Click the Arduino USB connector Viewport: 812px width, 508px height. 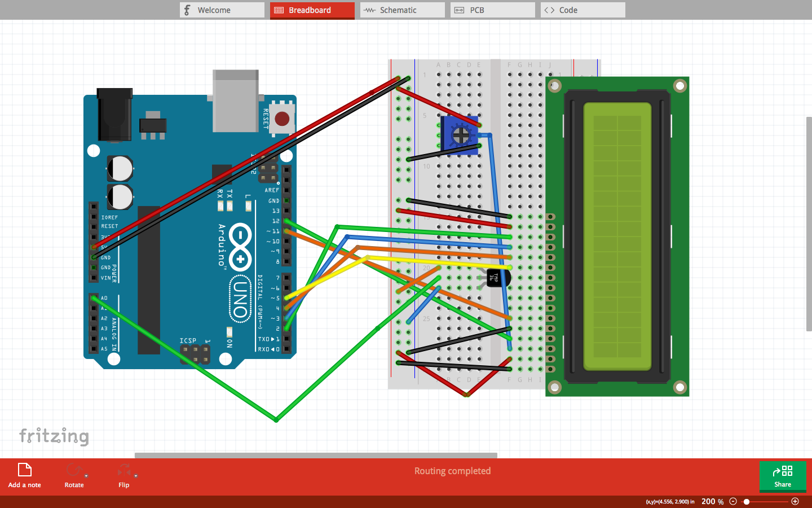point(236,100)
